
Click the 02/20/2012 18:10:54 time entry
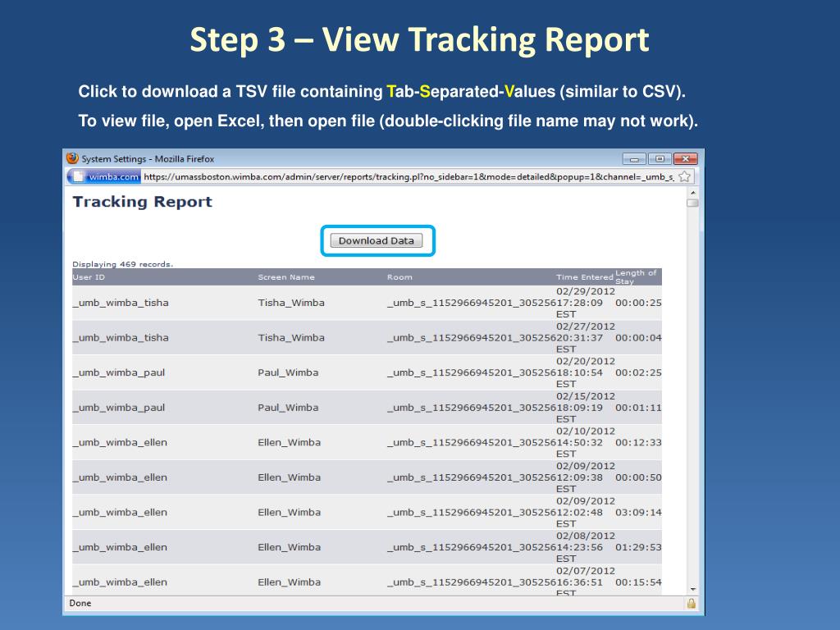585,372
